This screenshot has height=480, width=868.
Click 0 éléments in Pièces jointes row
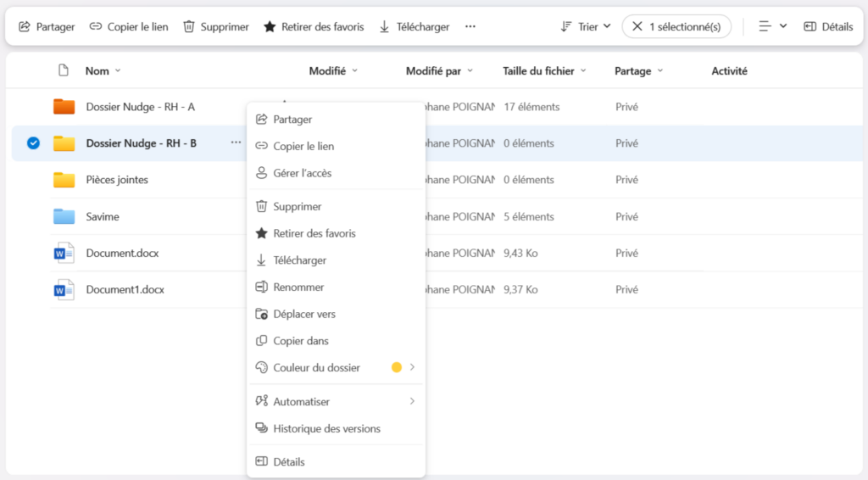tap(529, 180)
